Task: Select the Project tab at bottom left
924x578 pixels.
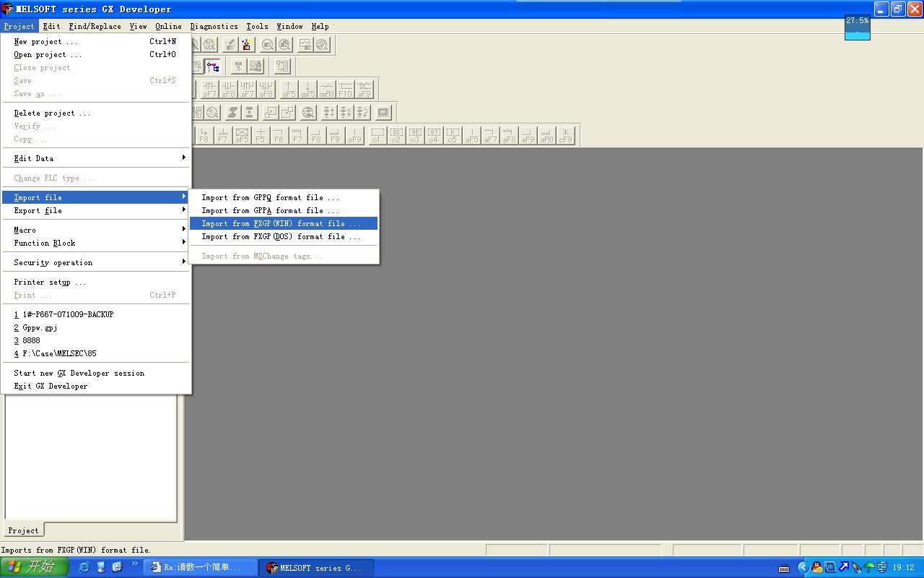Action: click(x=23, y=530)
